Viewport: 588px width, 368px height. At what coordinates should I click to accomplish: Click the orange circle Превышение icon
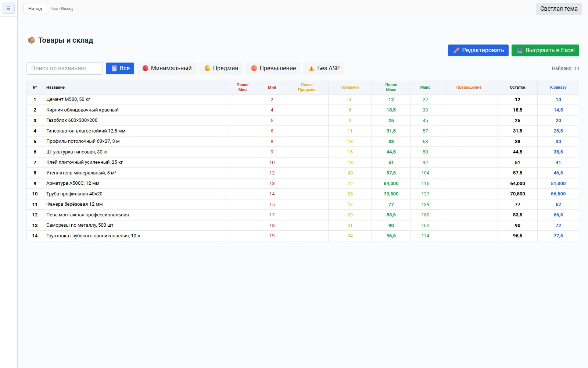(x=254, y=68)
